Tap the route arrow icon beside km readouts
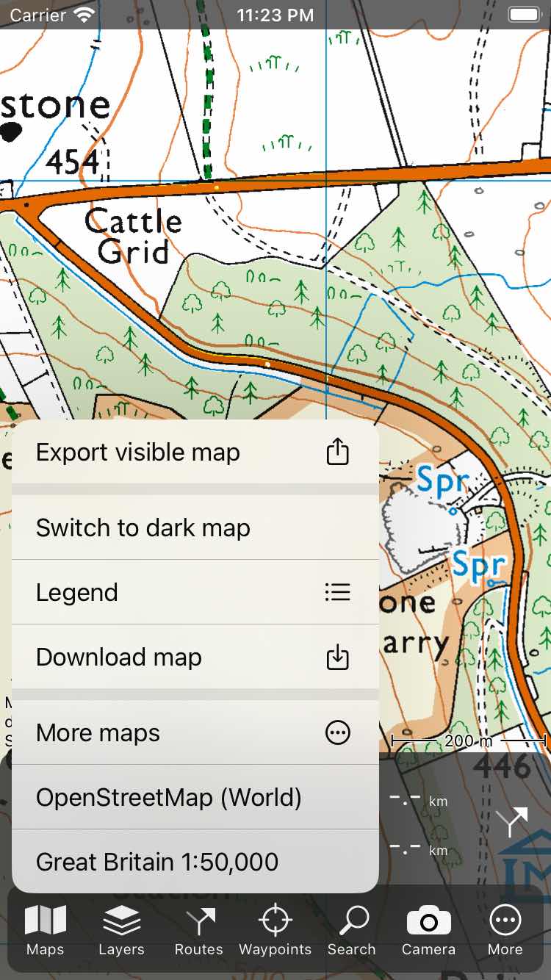551x980 pixels. click(x=511, y=822)
